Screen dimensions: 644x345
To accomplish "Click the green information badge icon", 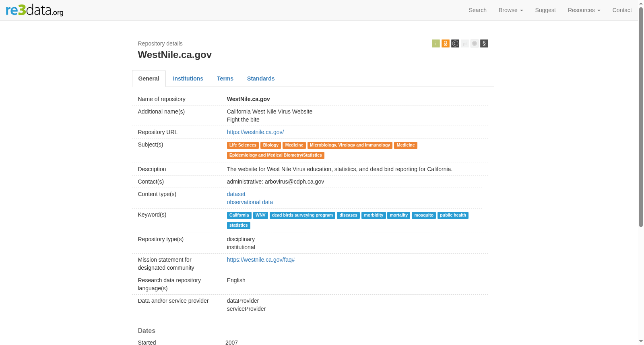I will pyautogui.click(x=436, y=43).
